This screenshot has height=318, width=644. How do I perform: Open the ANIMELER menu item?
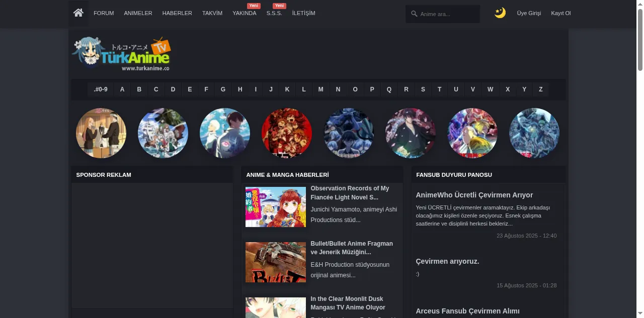(138, 13)
